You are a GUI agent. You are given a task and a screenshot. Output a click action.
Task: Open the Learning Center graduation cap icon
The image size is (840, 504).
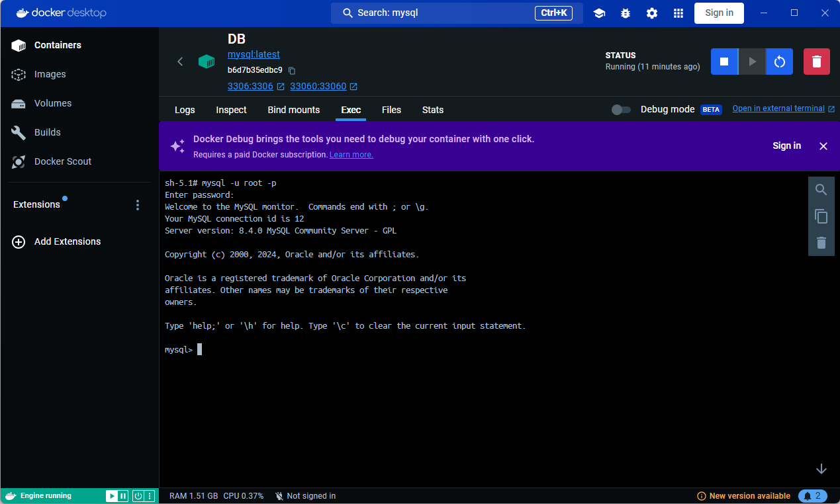click(x=599, y=13)
